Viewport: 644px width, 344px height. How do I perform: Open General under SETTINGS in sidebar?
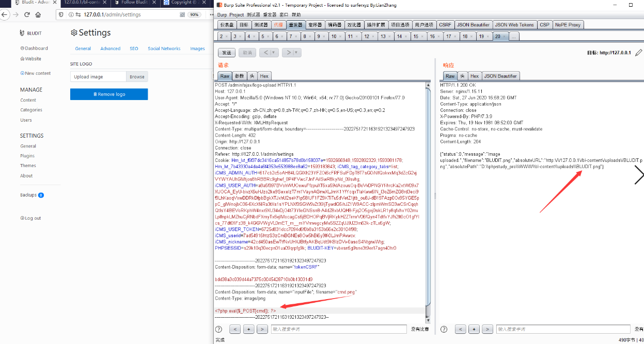pyautogui.click(x=28, y=146)
